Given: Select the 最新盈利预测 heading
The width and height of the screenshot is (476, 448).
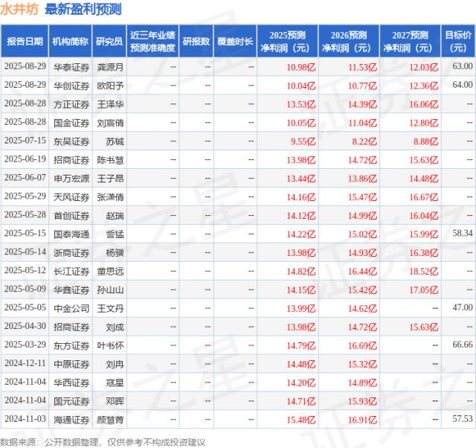Looking at the screenshot, I should 83,9.
